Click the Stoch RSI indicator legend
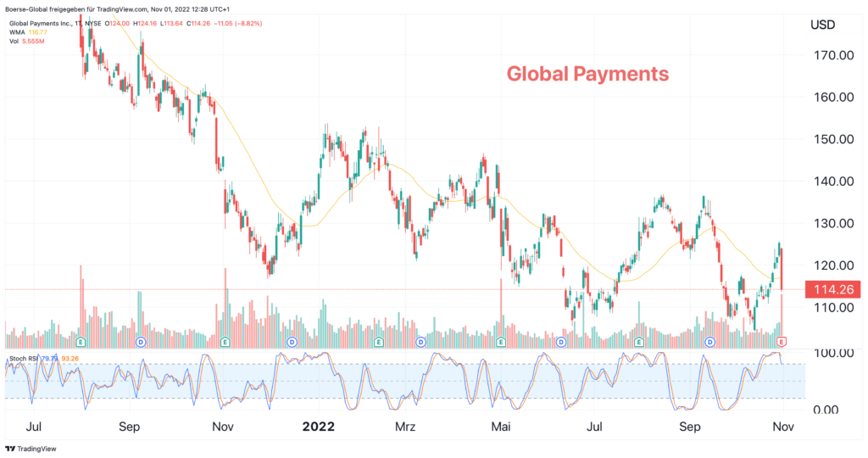Viewport: 868px width, 458px height. pos(44,359)
